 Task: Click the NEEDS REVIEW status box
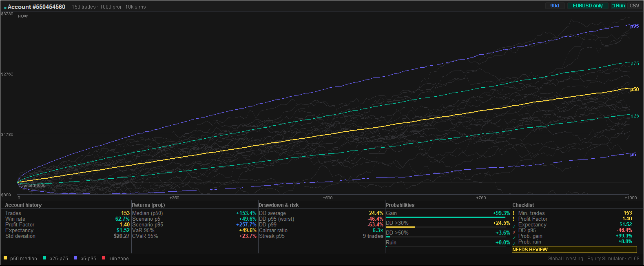(x=574, y=249)
